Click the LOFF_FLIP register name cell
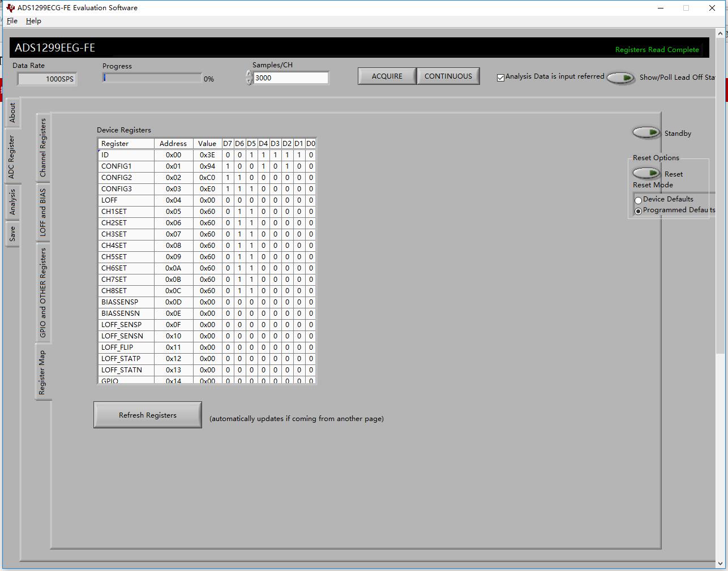 pos(126,347)
